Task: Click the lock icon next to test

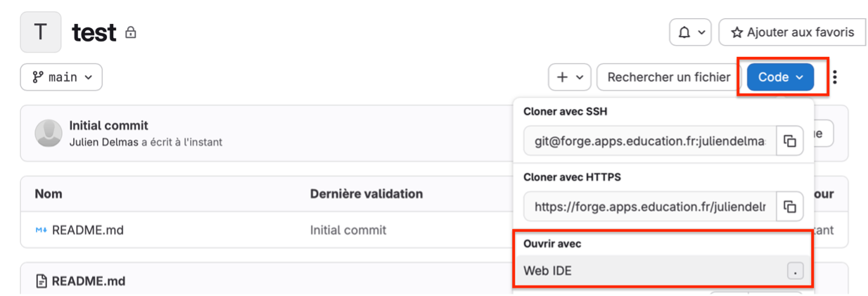Action: (x=131, y=32)
